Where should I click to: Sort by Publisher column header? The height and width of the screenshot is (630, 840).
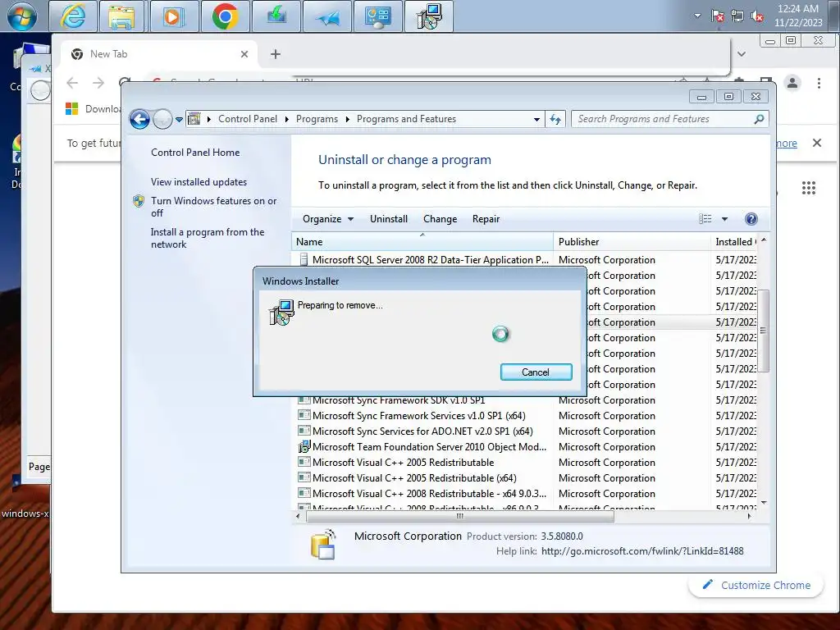tap(632, 242)
